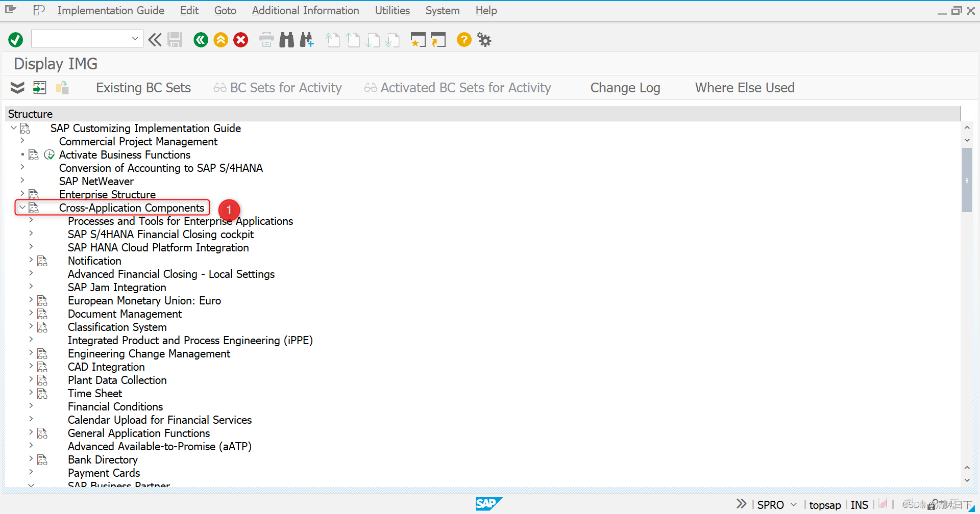Image resolution: width=980 pixels, height=514 pixels.
Task: Click the yellow Help question mark icon
Action: pos(464,40)
